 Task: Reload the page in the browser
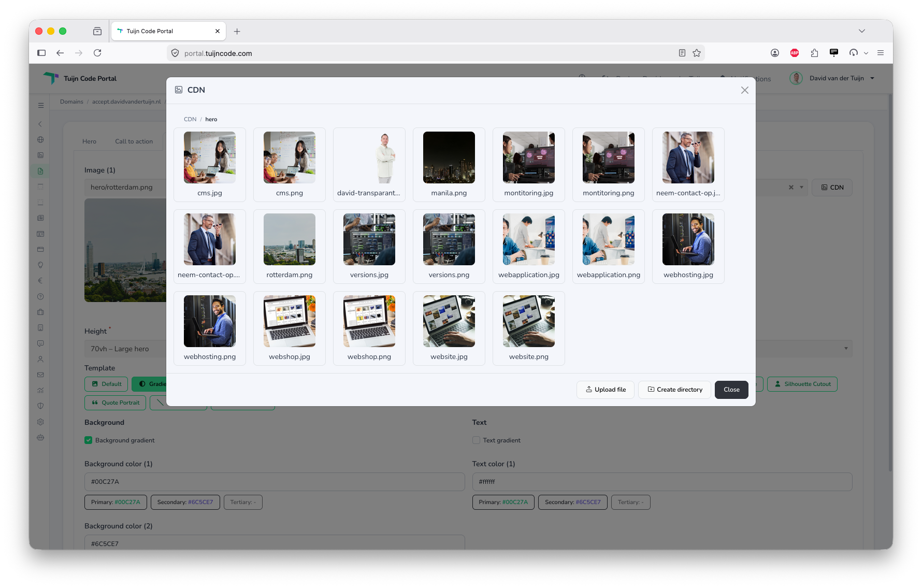point(97,53)
